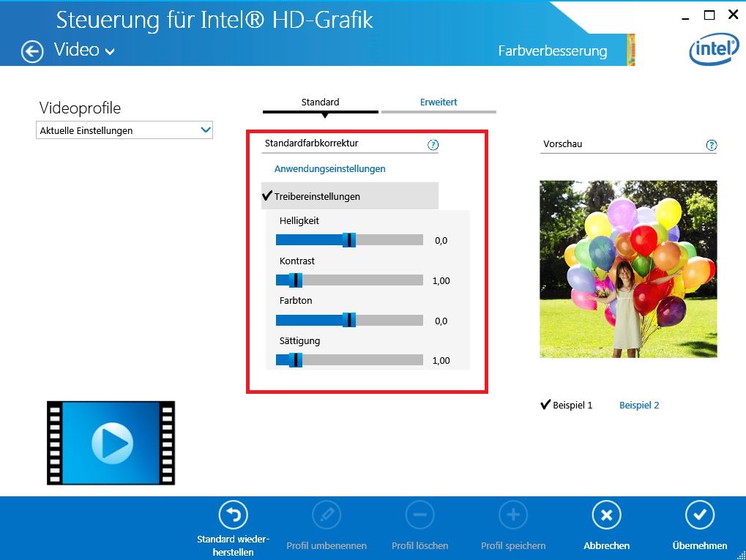This screenshot has height=560, width=746.
Task: Click the Helligkeit value 0,0
Action: click(441, 241)
